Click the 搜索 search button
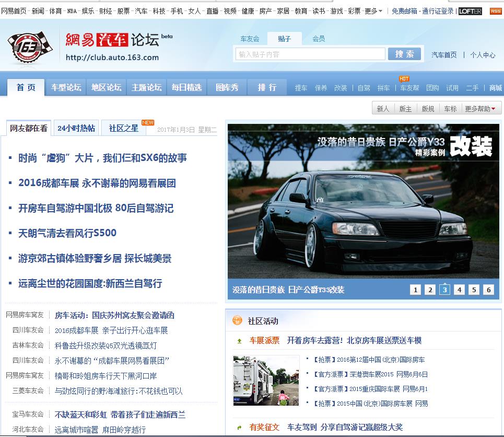 click(x=404, y=54)
